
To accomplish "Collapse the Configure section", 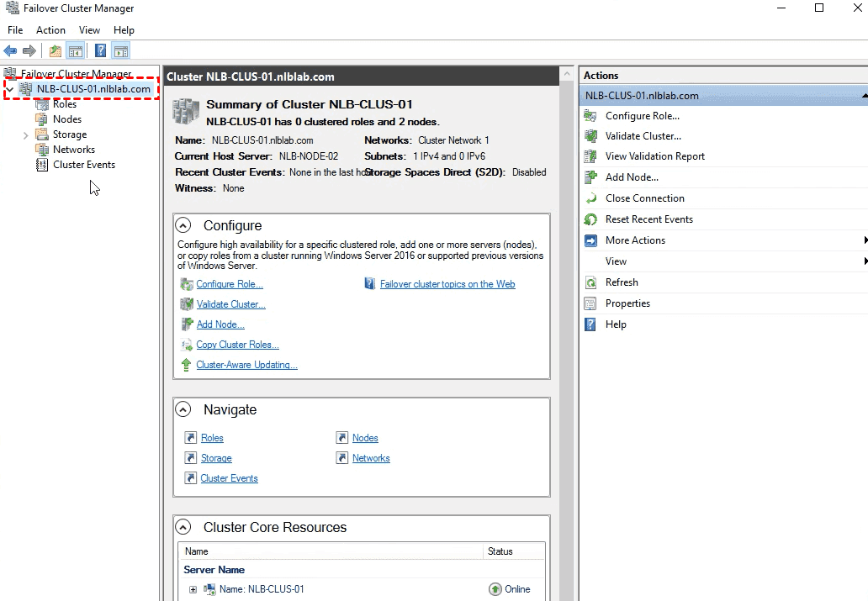I will click(x=183, y=225).
